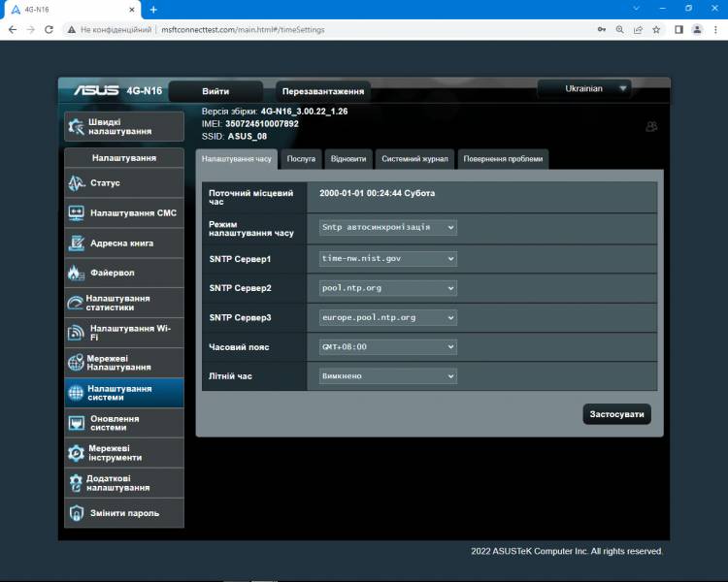Click build version 4G-N16_3.00.22_1.26 text
This screenshot has width=728, height=582.
(x=304, y=112)
